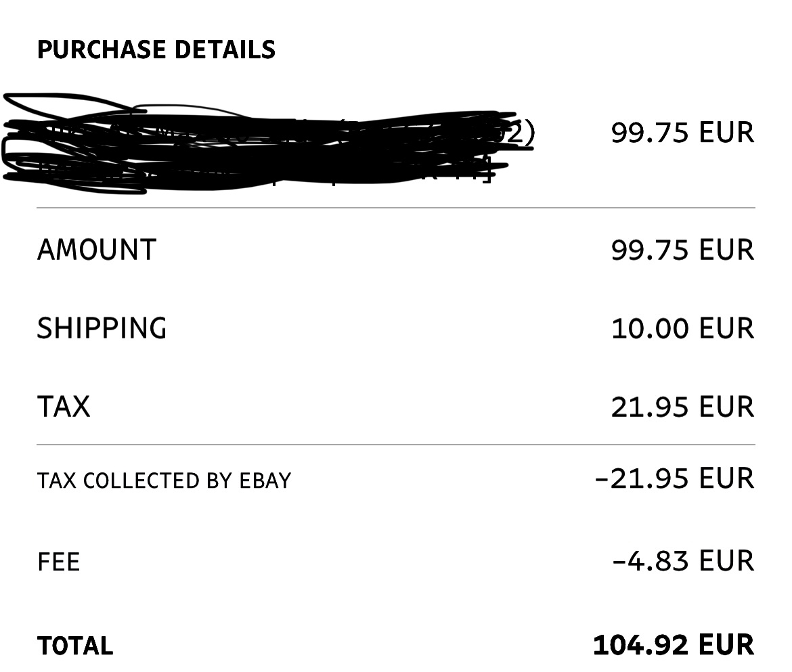The image size is (792, 672).
Task: Select the shipping cost 10.00 EUR
Action: [x=682, y=329]
